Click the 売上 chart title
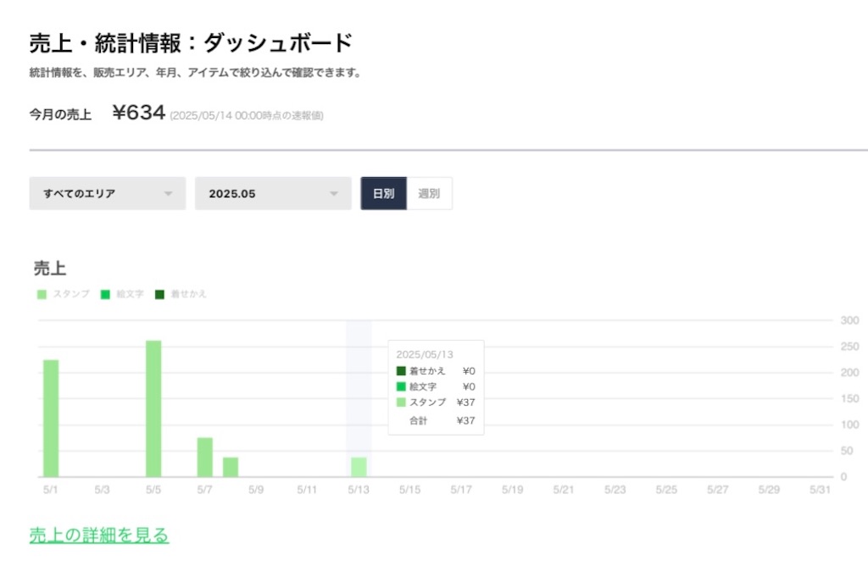This screenshot has height=588, width=868. tap(50, 269)
